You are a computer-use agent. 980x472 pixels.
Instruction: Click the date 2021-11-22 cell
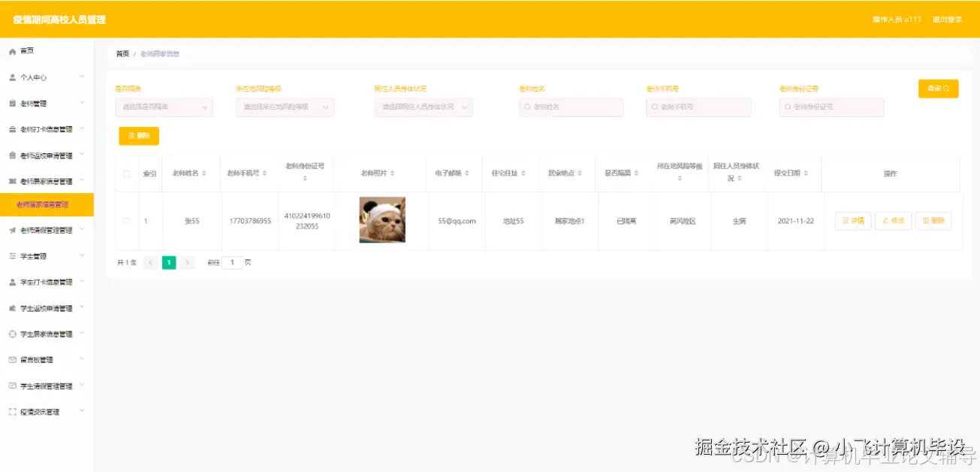tap(796, 221)
